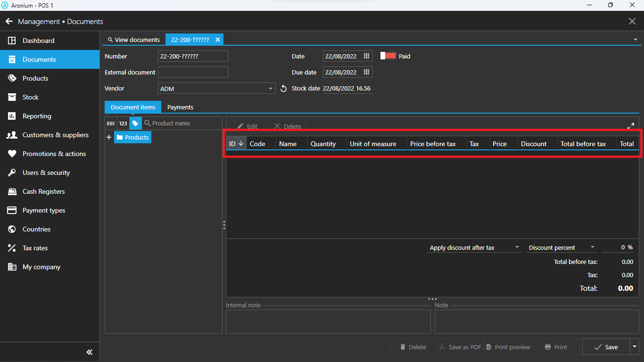Image resolution: width=644 pixels, height=362 pixels.
Task: Open the calendar picker for Due date
Action: 366,73
